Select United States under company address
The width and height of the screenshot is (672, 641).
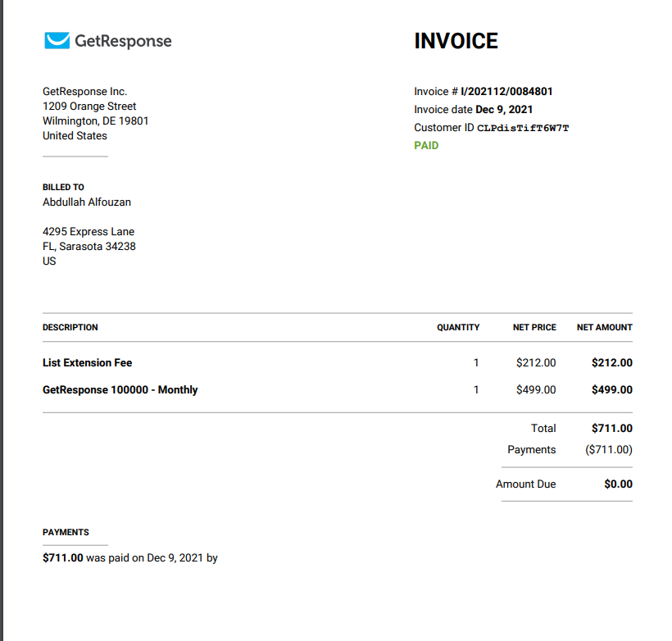click(x=75, y=135)
